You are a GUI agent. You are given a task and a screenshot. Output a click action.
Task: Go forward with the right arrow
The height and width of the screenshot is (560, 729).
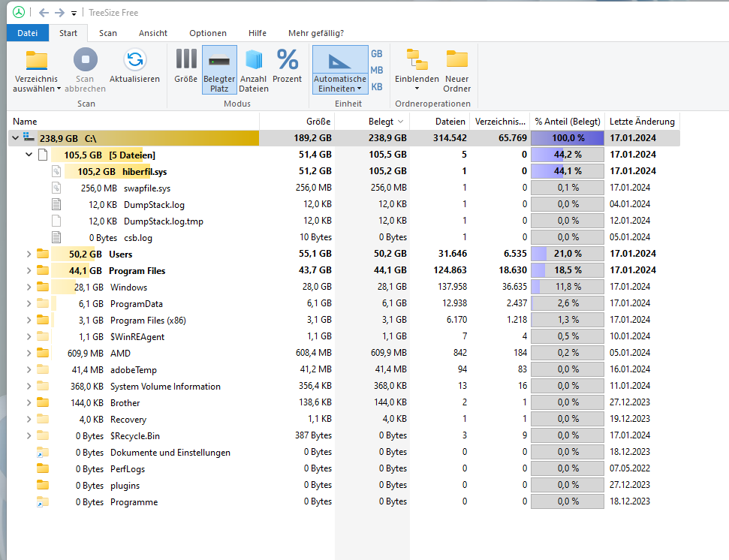coord(59,13)
